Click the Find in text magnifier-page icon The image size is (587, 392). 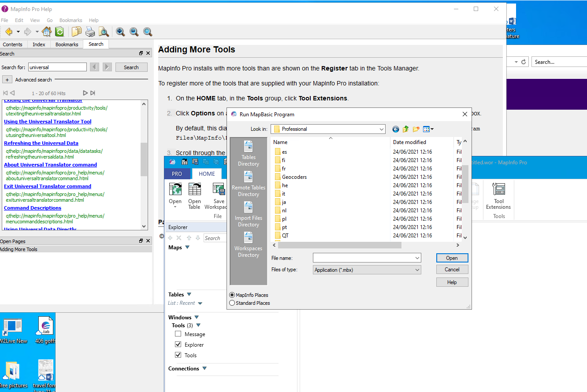[x=104, y=32]
